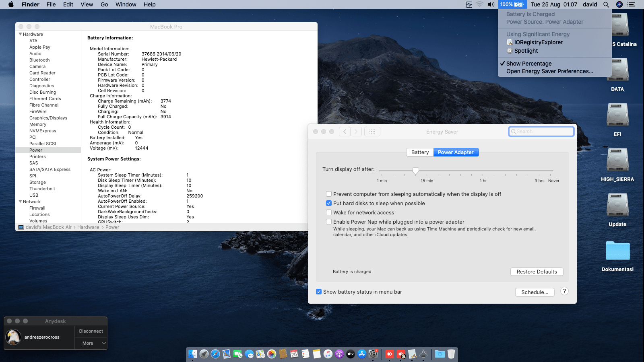The height and width of the screenshot is (362, 644).
Task: Click Hardware in the System Information path bar
Action: point(88,227)
